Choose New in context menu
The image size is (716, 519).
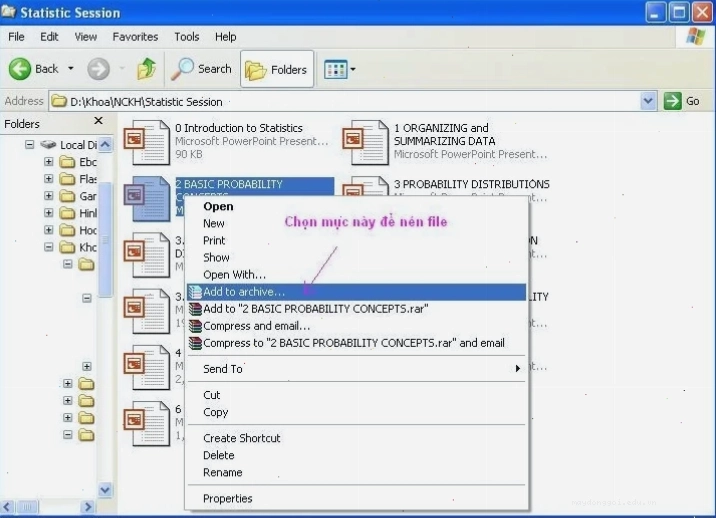[356, 224]
